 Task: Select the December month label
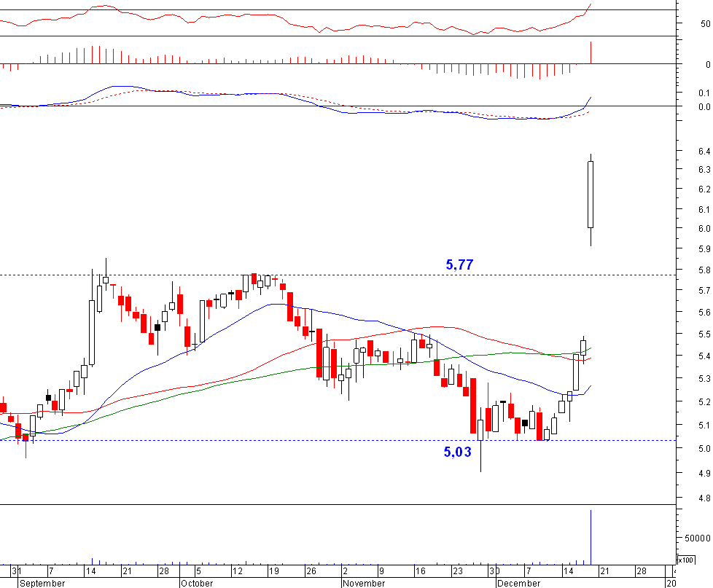pyautogui.click(x=519, y=583)
